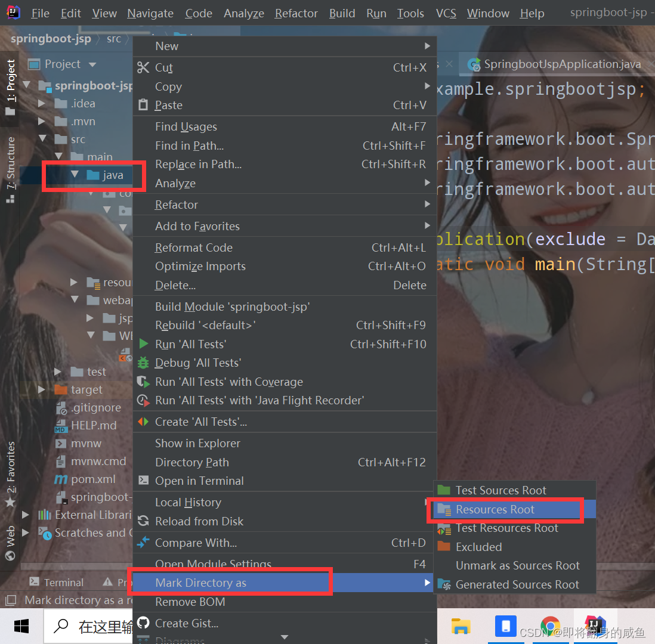The image size is (655, 644).
Task: Select Directory Path menu entry
Action: 285,462
